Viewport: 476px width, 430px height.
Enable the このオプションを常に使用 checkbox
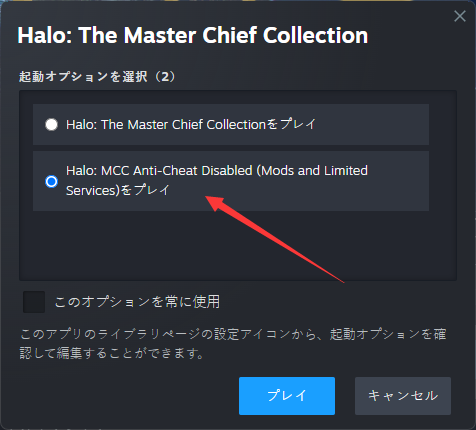(34, 302)
